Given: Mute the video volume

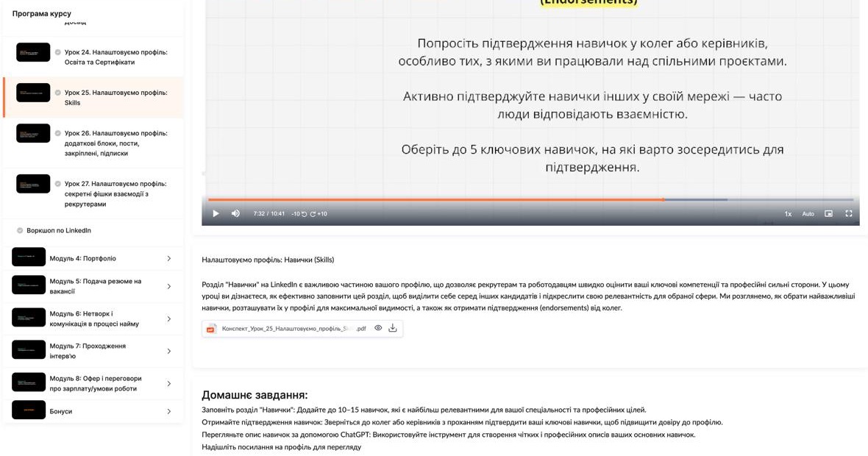Looking at the screenshot, I should pos(235,213).
